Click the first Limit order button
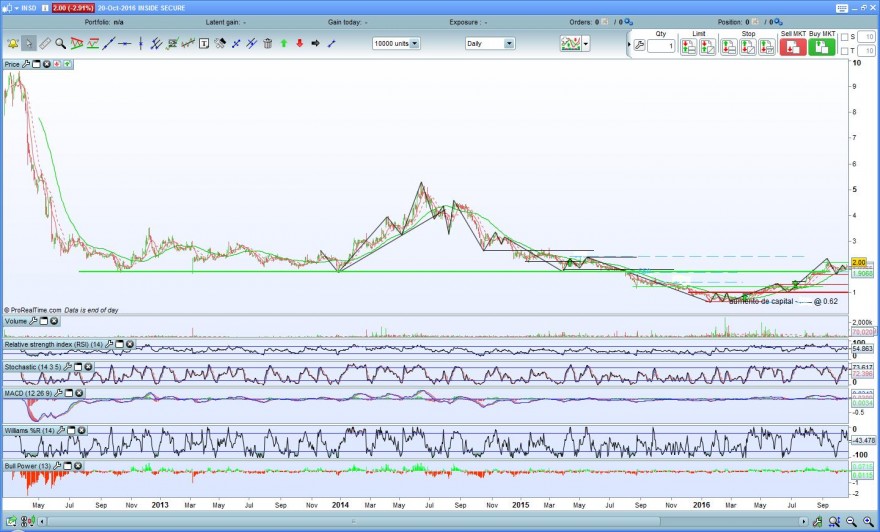Viewport: 880px width, 532px height. click(689, 47)
